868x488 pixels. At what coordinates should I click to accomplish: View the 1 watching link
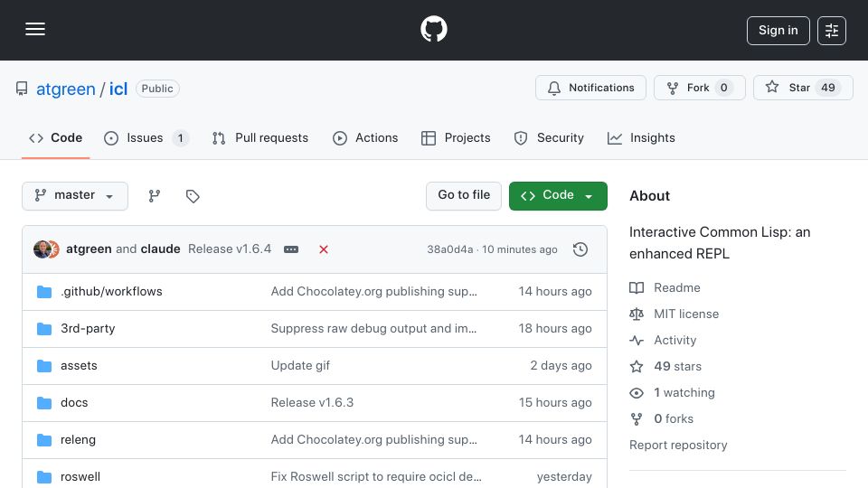pyautogui.click(x=672, y=393)
